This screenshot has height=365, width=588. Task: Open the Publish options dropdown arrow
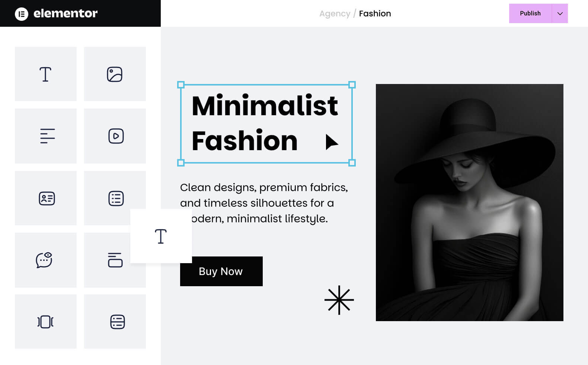560,13
